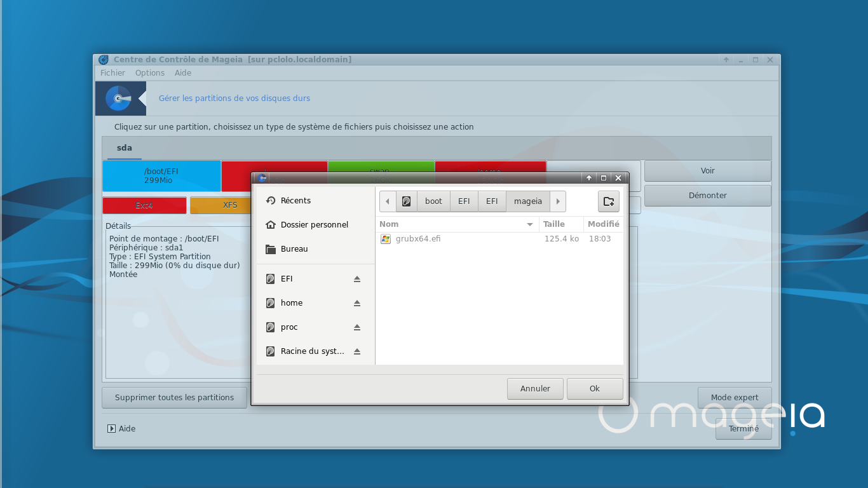The image size is (868, 488).
Task: Click the Récents clock icon
Action: point(271,201)
